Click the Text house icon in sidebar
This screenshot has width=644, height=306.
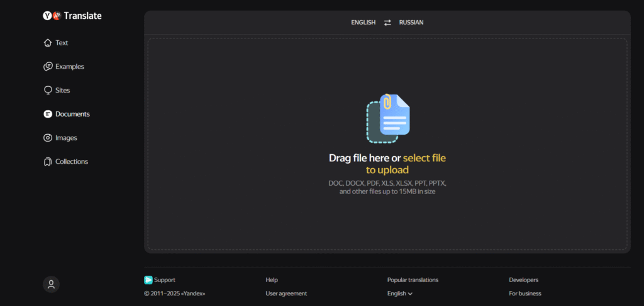tap(47, 43)
